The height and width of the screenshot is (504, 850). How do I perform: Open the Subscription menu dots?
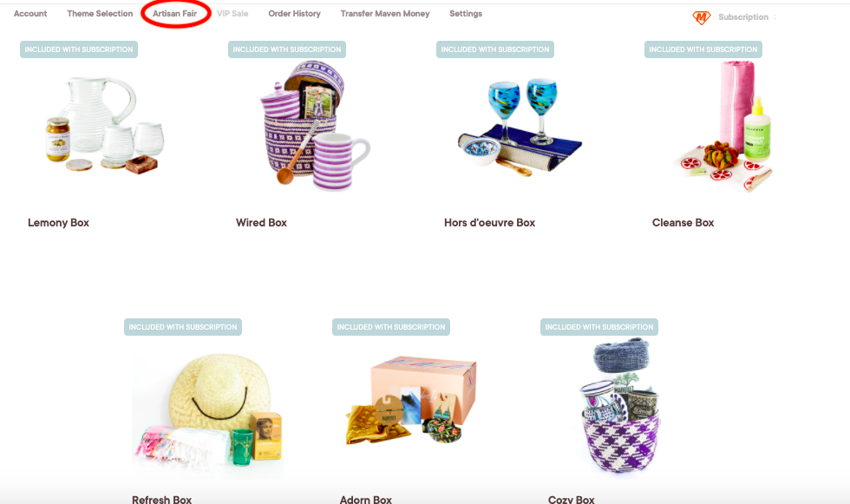[775, 16]
